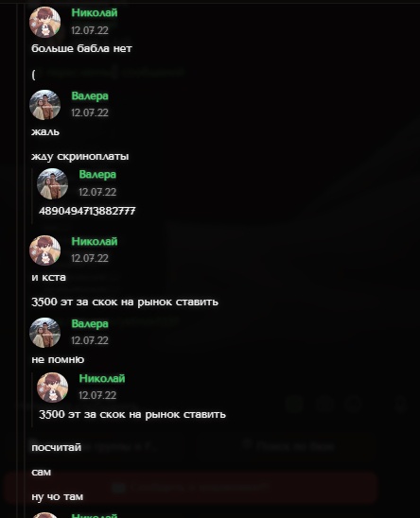Open Николай's avatar above "больше бабла нет"
This screenshot has width=420, height=518.
[45, 22]
